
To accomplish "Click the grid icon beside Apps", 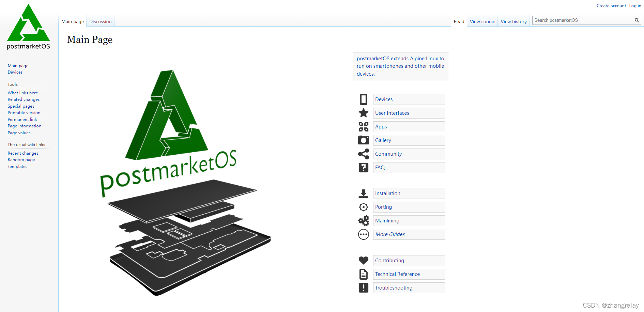I will [x=364, y=127].
